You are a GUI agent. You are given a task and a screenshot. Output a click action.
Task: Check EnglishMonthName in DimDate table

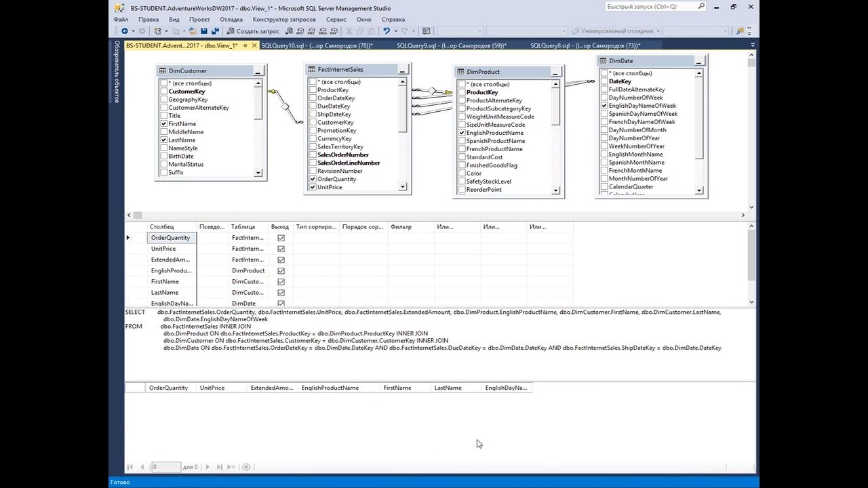[604, 155]
